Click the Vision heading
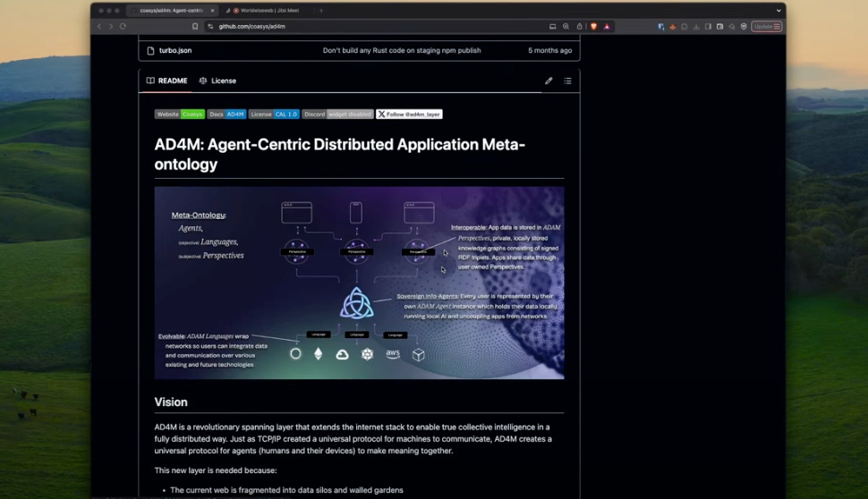The width and height of the screenshot is (868, 499). click(x=171, y=402)
